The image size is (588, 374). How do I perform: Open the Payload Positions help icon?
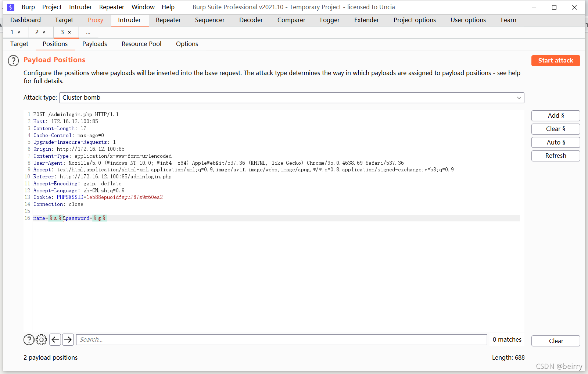click(13, 61)
